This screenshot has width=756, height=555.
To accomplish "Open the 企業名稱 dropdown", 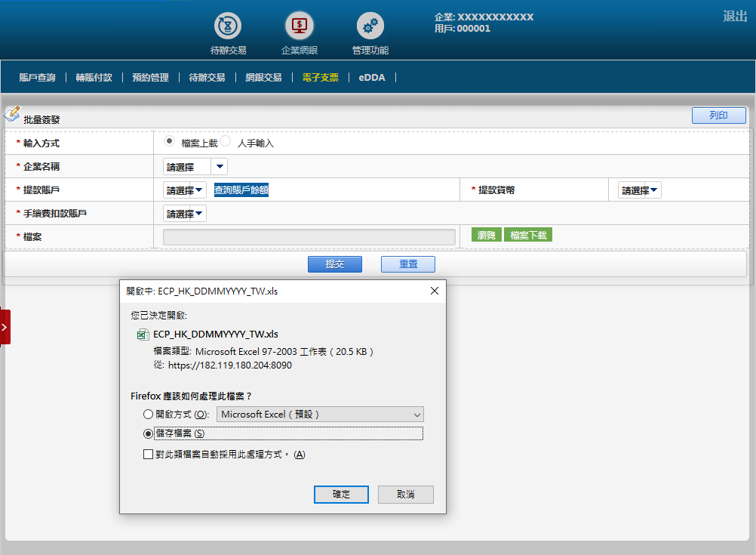I will coord(195,167).
